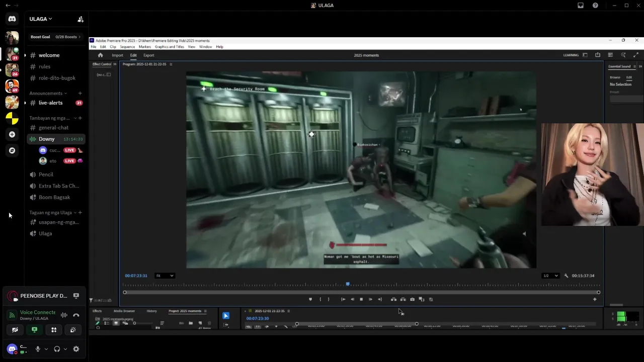Select the Selection tool arrow in tools panel
This screenshot has width=644, height=362.
click(x=226, y=316)
